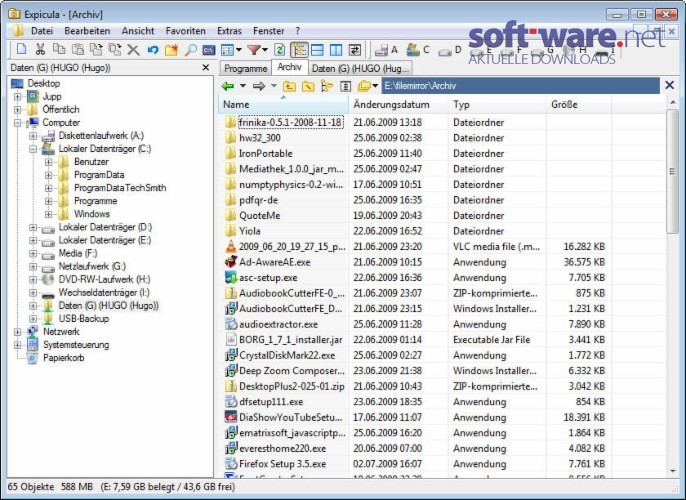This screenshot has width=686, height=500.
Task: Click the address path field
Action: 520,86
